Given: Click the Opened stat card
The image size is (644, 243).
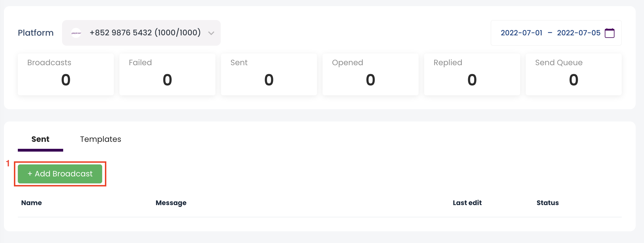Looking at the screenshot, I should point(370,74).
